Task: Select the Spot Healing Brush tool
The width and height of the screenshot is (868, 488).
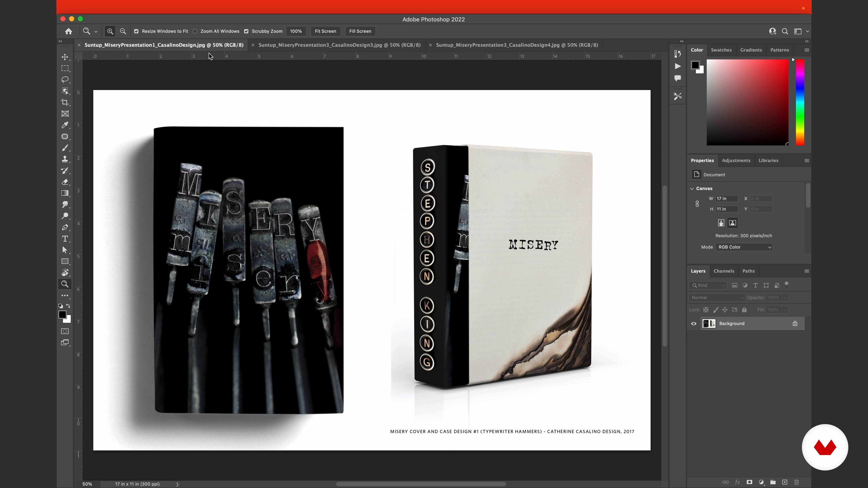Action: pyautogui.click(x=65, y=136)
